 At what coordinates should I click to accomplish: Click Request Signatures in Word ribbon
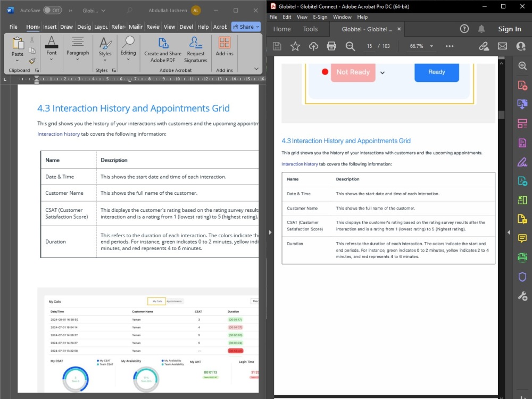tap(195, 50)
